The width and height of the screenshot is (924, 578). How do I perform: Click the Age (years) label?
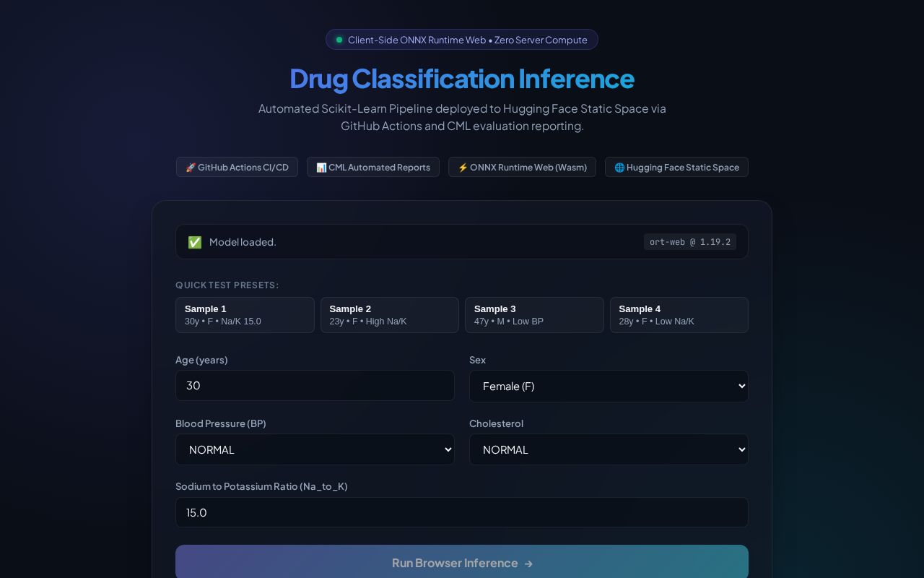pyautogui.click(x=201, y=360)
